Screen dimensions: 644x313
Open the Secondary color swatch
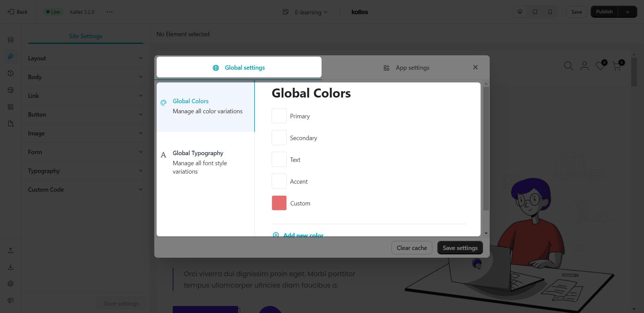[279, 138]
